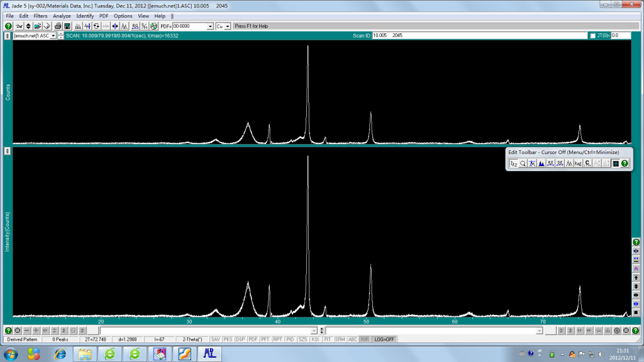The width and height of the screenshot is (644, 362).
Task: Toggle the 2T(0) checkbox
Action: [592, 36]
